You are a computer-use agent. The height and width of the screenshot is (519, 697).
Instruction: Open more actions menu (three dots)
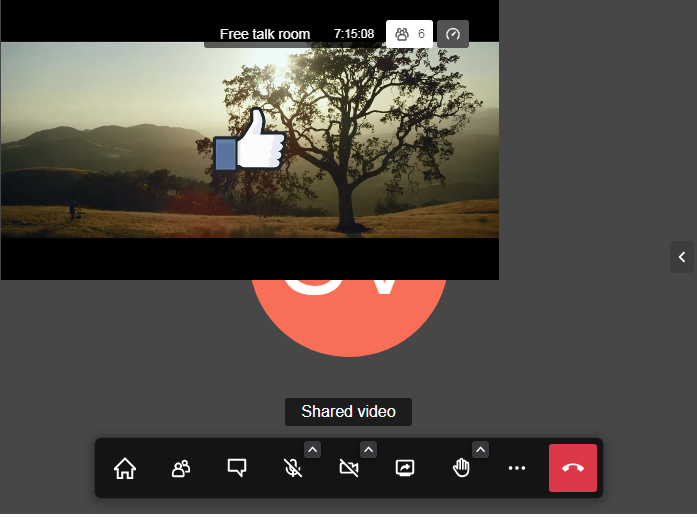click(x=517, y=468)
